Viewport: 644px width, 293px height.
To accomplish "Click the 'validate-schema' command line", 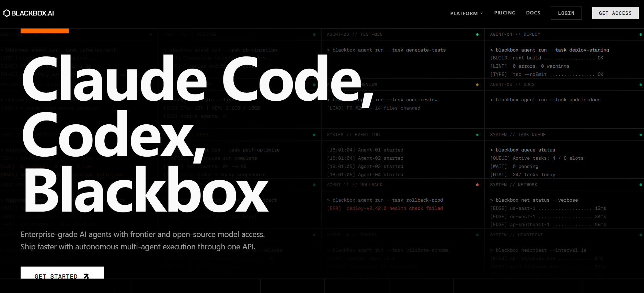I will click(x=388, y=250).
